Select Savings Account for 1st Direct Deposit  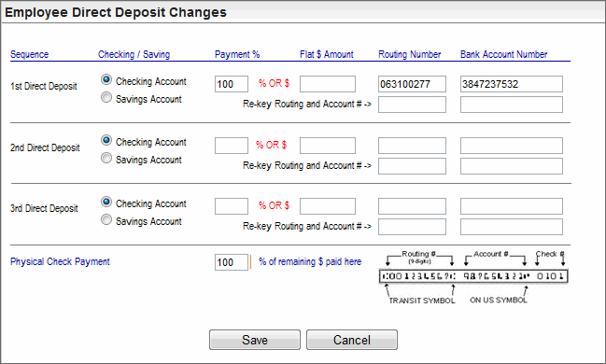106,97
